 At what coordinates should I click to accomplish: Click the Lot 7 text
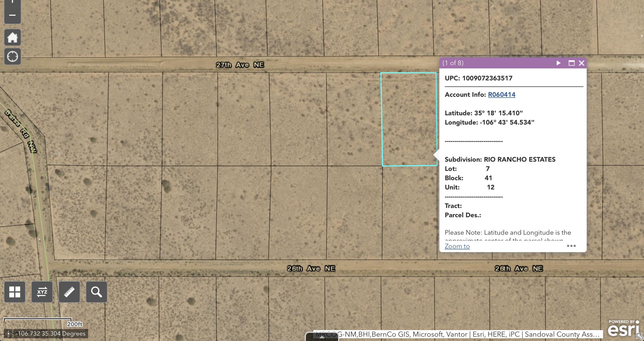pos(467,169)
